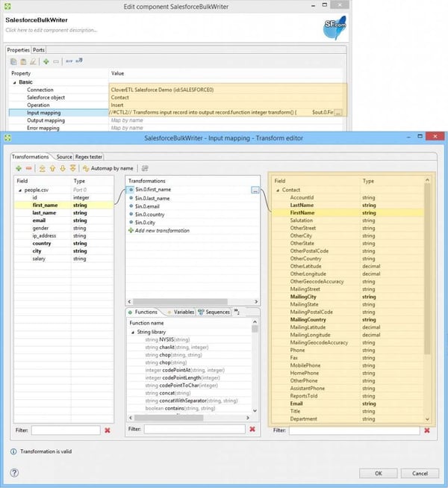Select the concatWithSeparator function
Viewport: 448px width, 488px height.
point(191,401)
